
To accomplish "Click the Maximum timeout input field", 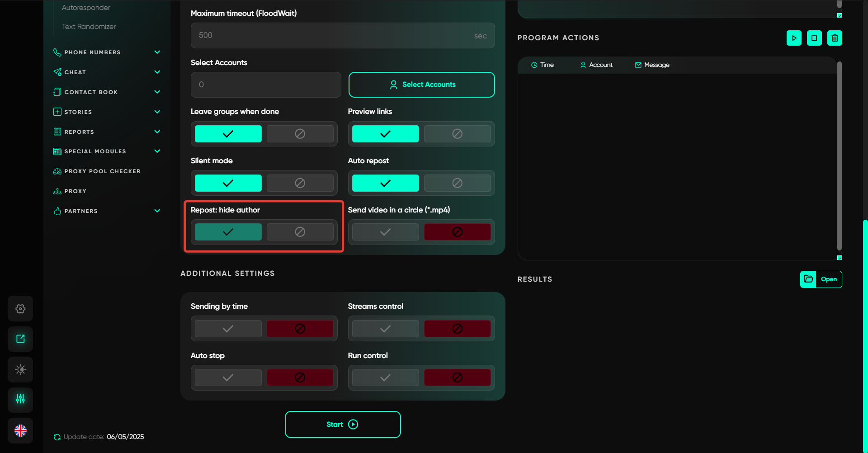I will (x=335, y=35).
